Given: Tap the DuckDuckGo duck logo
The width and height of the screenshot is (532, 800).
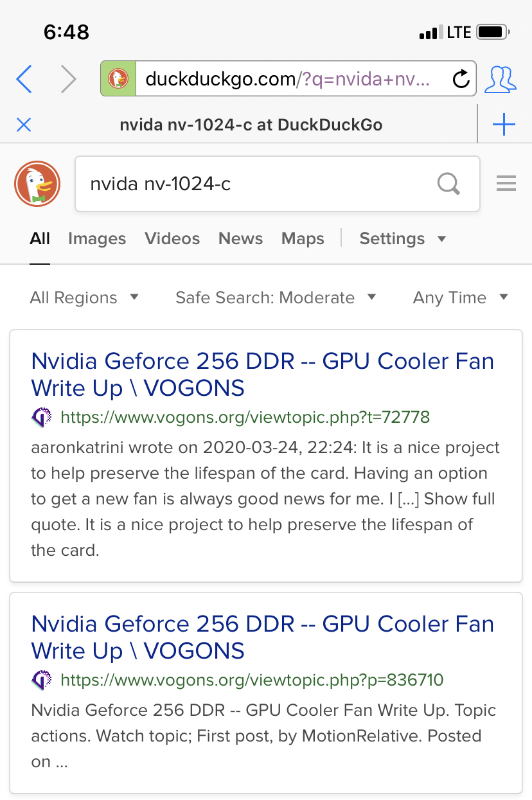Looking at the screenshot, I should click(37, 184).
